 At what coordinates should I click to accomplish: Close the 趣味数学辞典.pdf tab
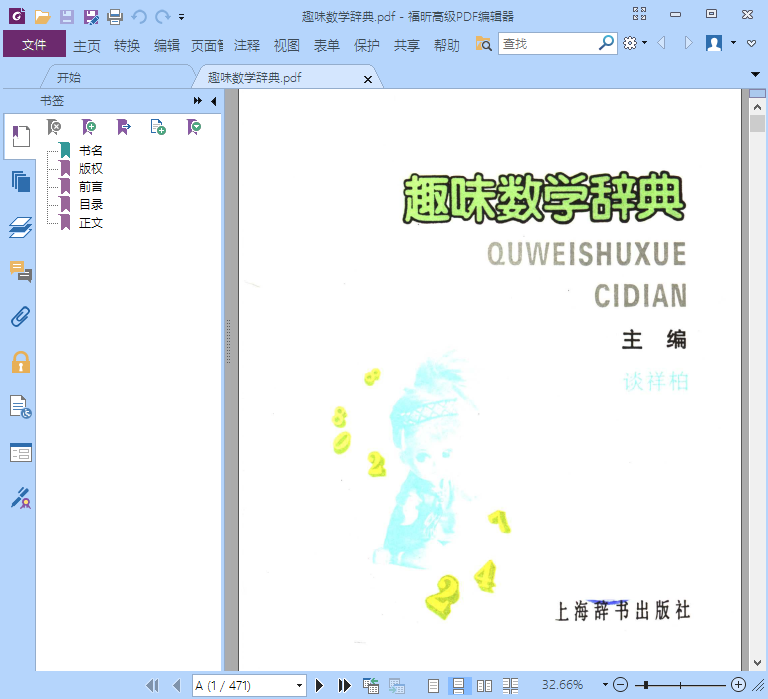coord(368,79)
